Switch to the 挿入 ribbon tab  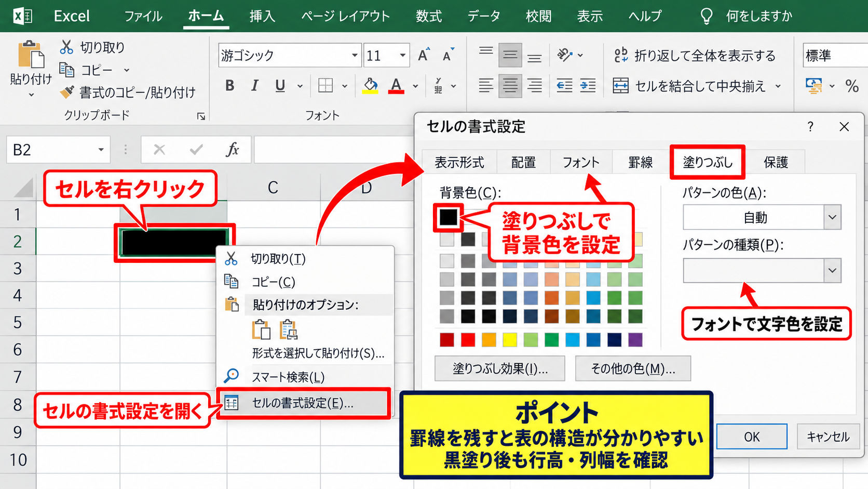pos(262,16)
